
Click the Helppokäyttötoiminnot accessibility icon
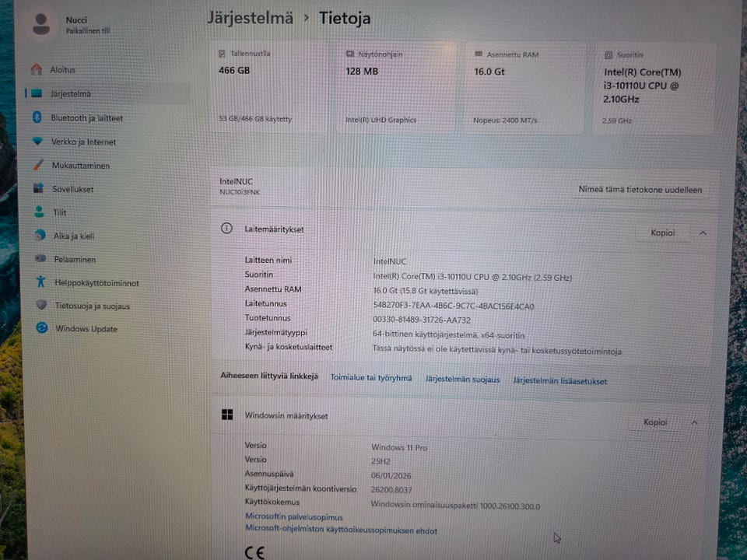tap(41, 282)
